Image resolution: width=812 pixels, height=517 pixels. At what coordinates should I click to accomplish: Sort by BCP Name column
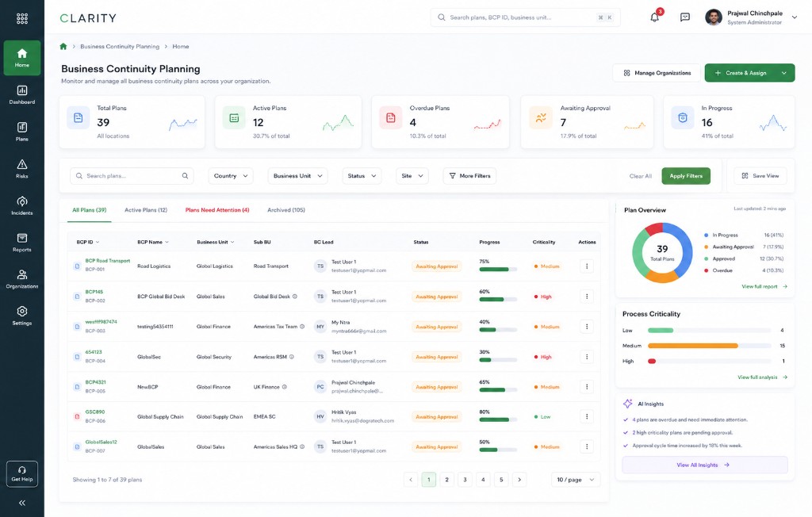pos(153,242)
